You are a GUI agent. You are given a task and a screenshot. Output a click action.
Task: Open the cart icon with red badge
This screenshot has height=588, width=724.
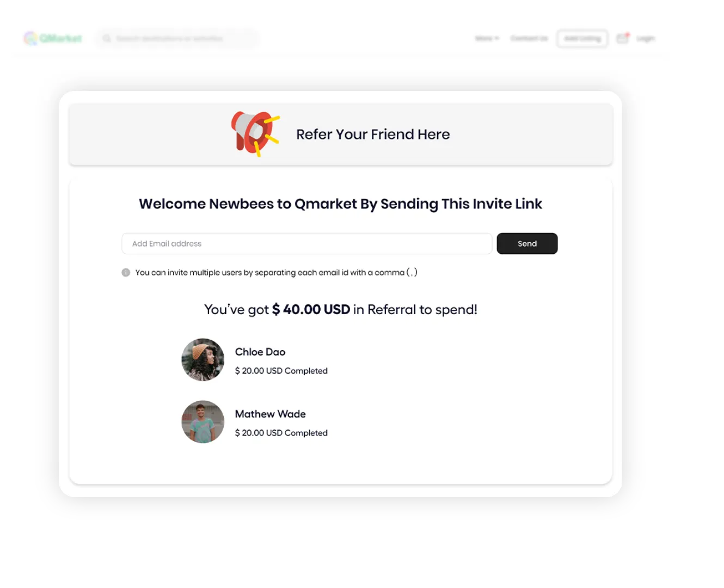click(x=623, y=38)
